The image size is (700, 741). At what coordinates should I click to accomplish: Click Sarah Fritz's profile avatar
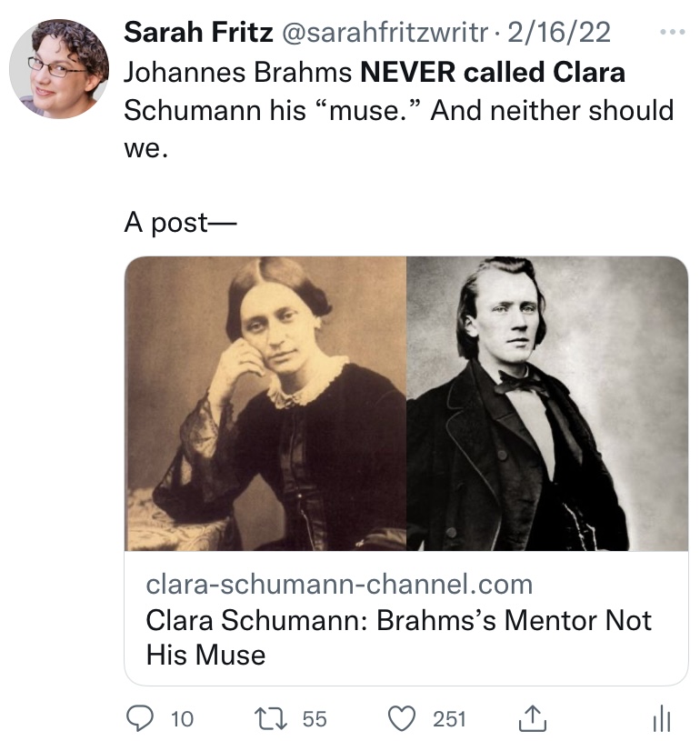59,69
